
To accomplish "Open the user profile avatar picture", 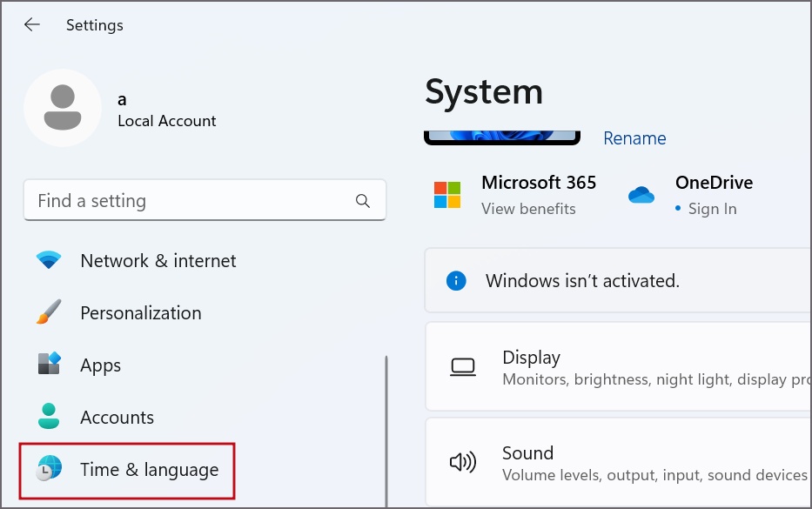I will [x=63, y=108].
